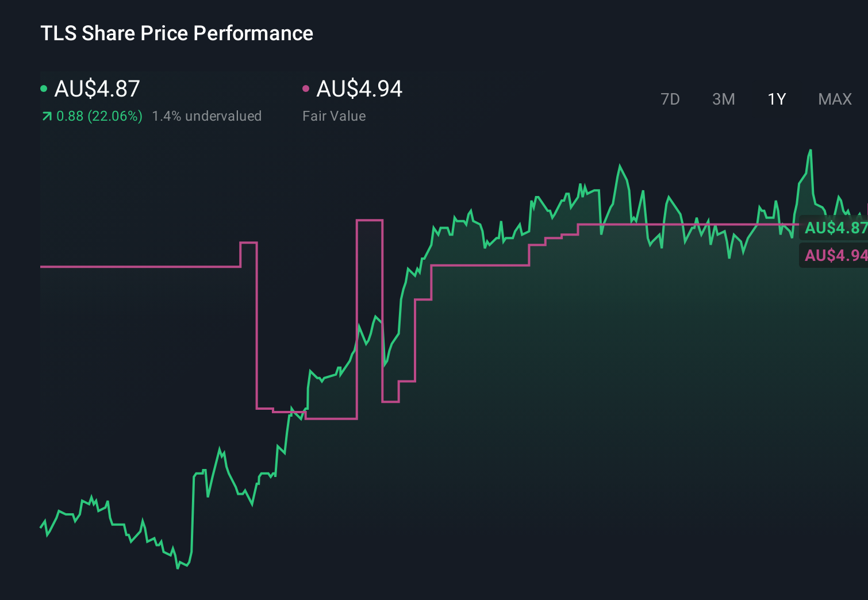Image resolution: width=868 pixels, height=600 pixels.
Task: Expand the fair value details under AU$4.94
Action: tap(333, 116)
